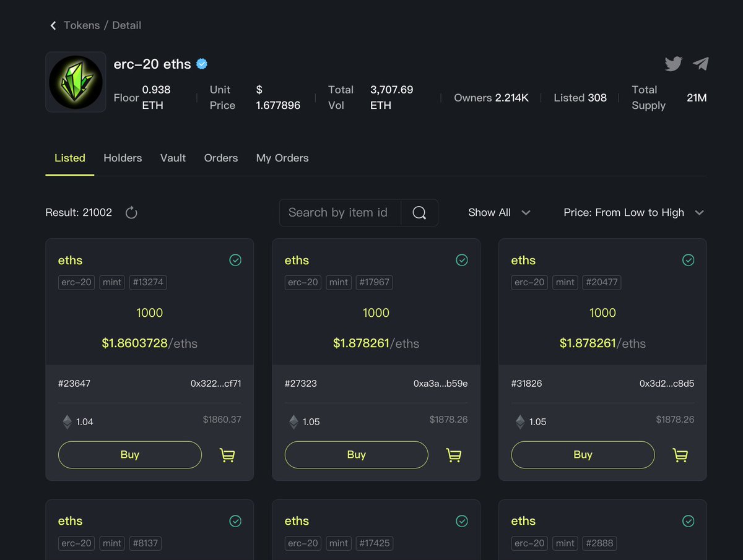Click the green crystal token logo
Screen dimensions: 743x560
76,82
